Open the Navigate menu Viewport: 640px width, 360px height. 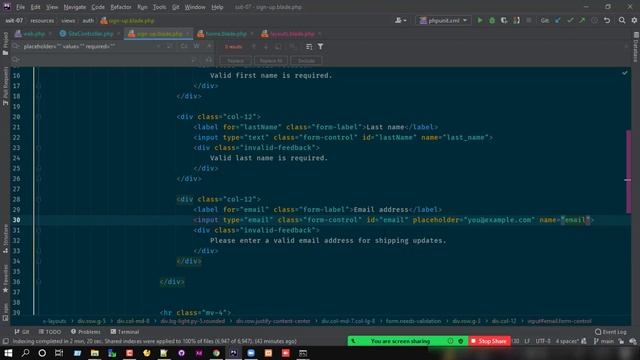(75, 7)
